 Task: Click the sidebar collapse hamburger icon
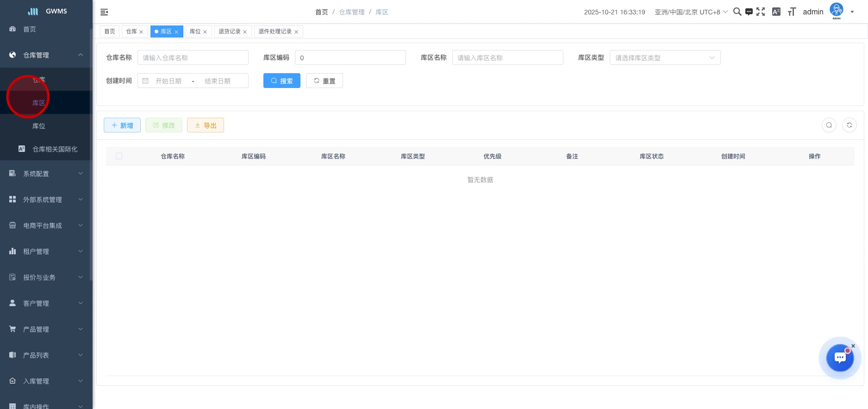tap(104, 12)
